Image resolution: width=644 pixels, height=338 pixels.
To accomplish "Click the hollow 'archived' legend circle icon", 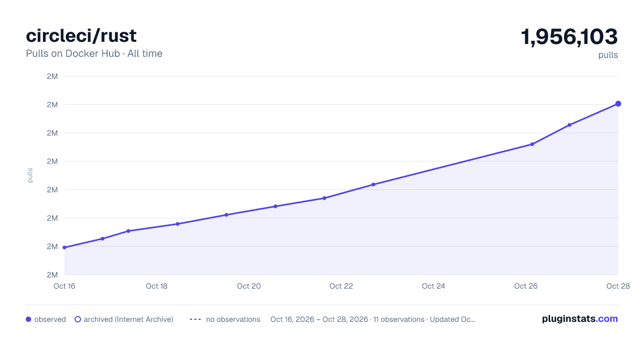I will tap(78, 319).
